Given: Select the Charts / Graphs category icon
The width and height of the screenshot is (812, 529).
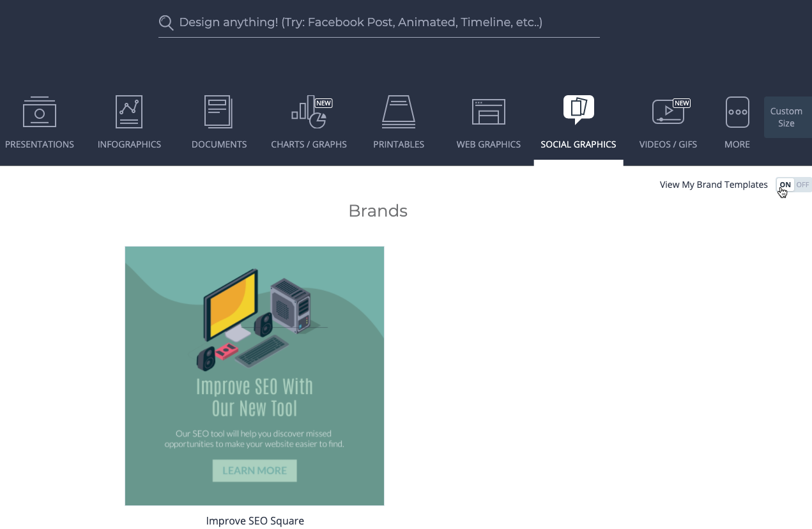Looking at the screenshot, I should pos(311,112).
